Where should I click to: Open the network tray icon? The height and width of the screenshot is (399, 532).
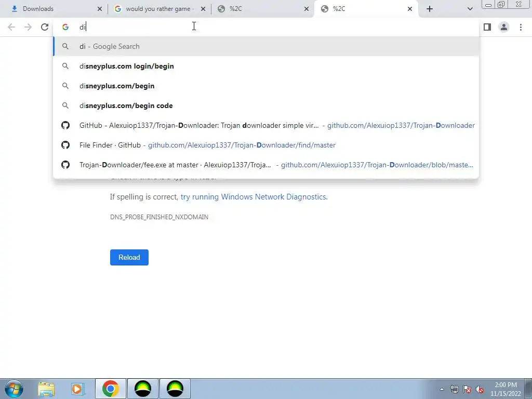click(x=454, y=389)
